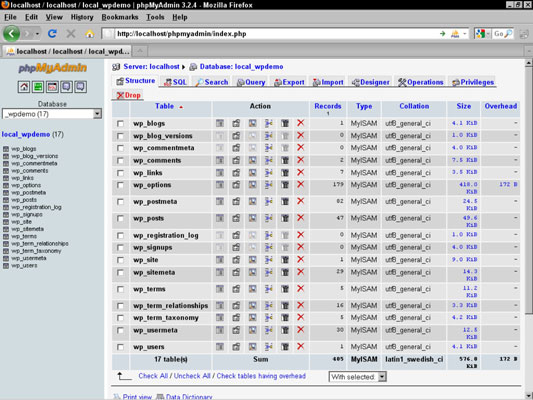This screenshot has width=533, height=400.
Task: Click the Empty icon for wp_postmeta
Action: pyautogui.click(x=285, y=202)
